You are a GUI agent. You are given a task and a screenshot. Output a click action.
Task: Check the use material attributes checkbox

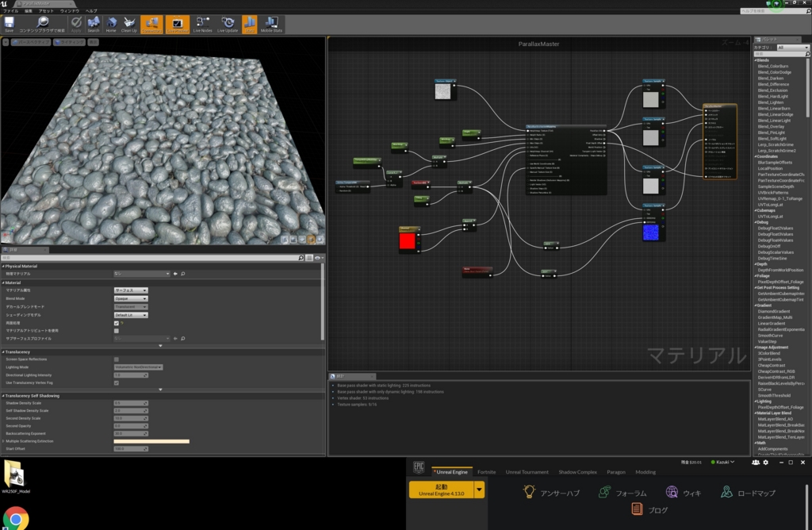tap(117, 331)
